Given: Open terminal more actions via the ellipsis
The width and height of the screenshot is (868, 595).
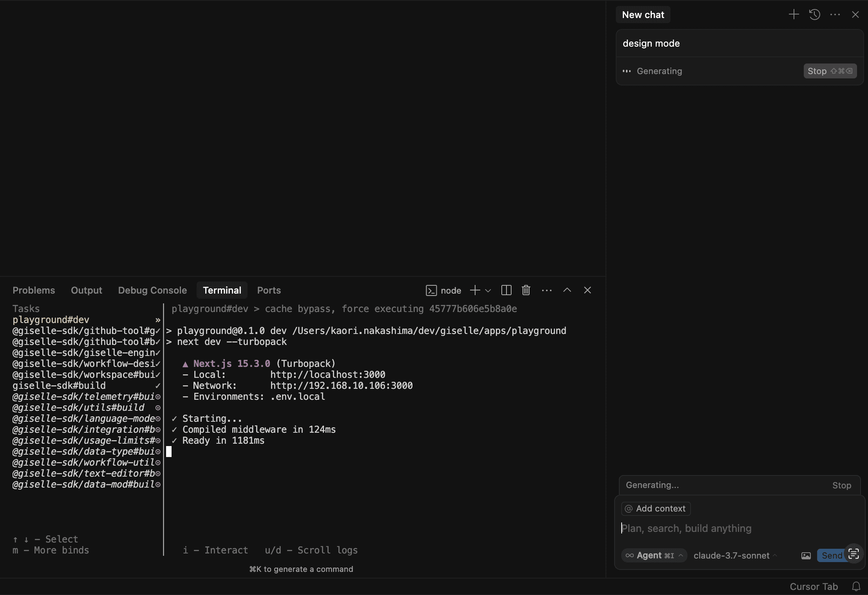Looking at the screenshot, I should click(546, 290).
